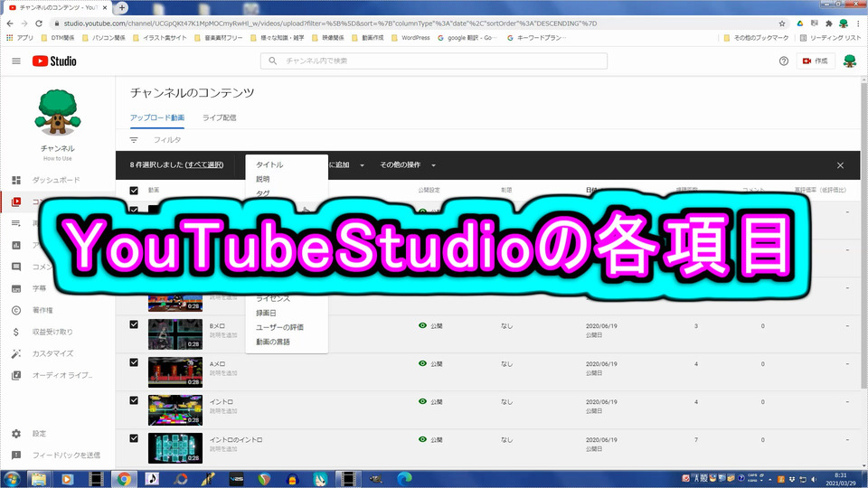This screenshot has width=868, height=488.
Task: Switch to the アップロード動画 tab
Action: 157,117
